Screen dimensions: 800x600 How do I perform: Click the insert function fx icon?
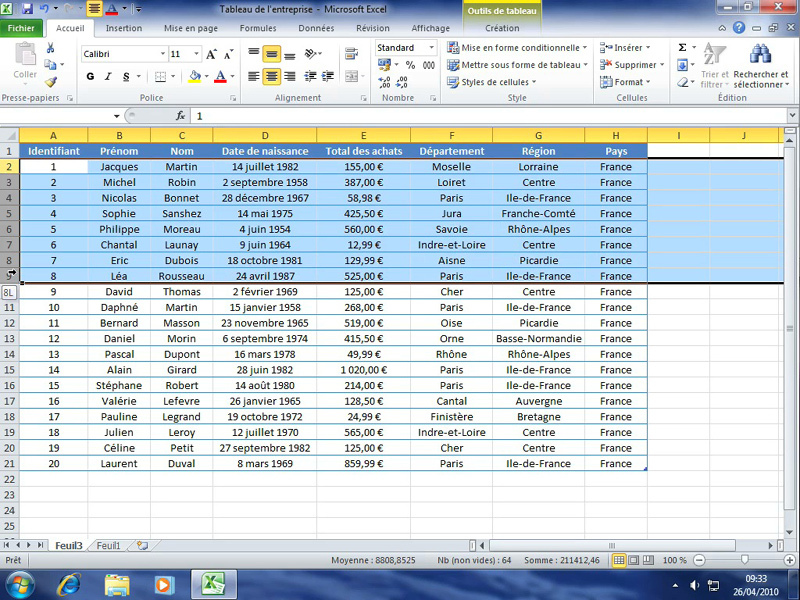click(x=181, y=116)
